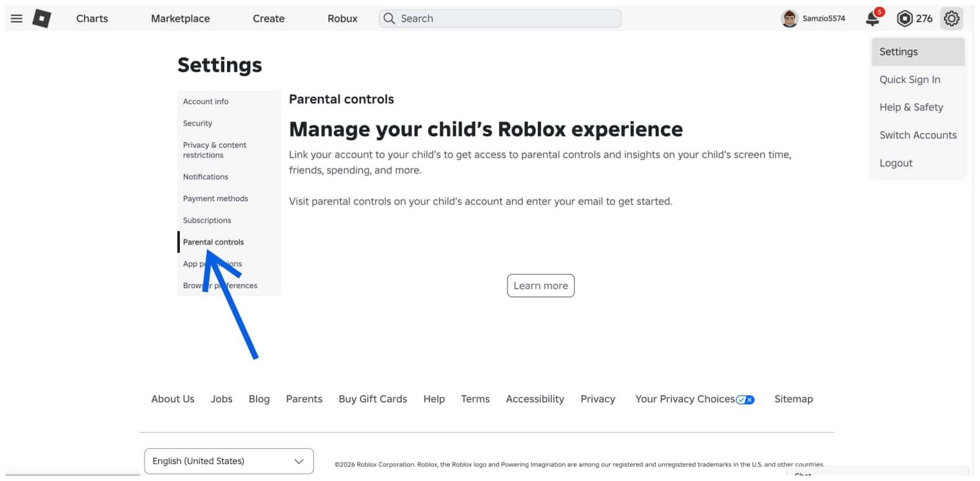Image resolution: width=980 pixels, height=481 pixels.
Task: Switch to the Create tab
Action: tap(268, 19)
